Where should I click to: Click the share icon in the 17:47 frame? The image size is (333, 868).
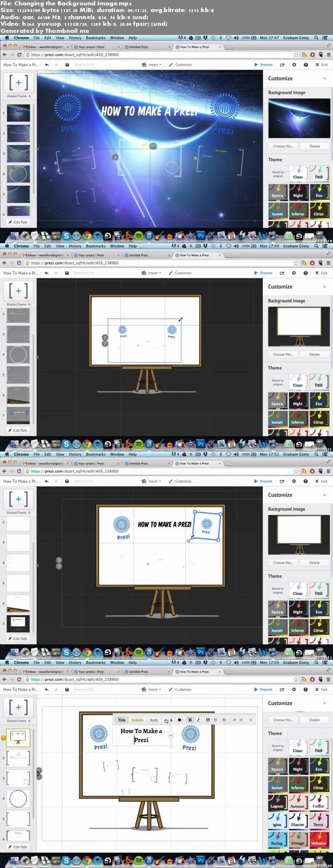(282, 65)
